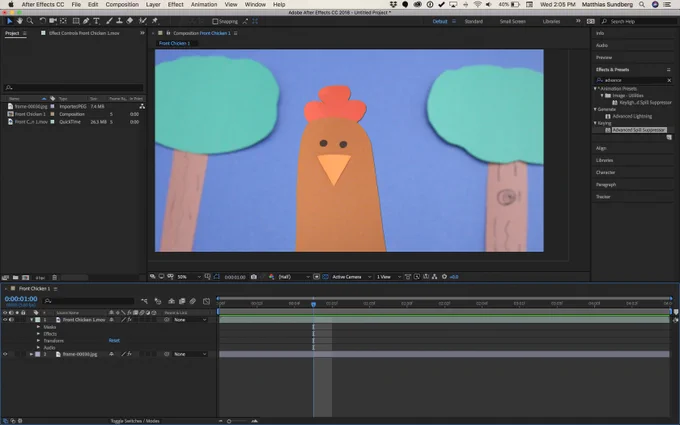Screen dimensions: 680x425
Task: Select the Type text tool
Action: point(96,21)
